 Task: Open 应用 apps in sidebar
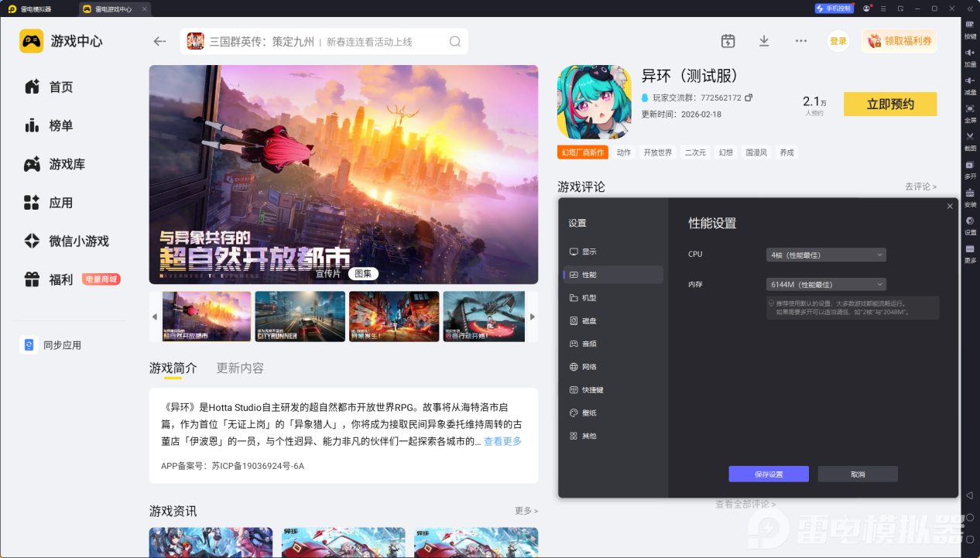tap(50, 203)
